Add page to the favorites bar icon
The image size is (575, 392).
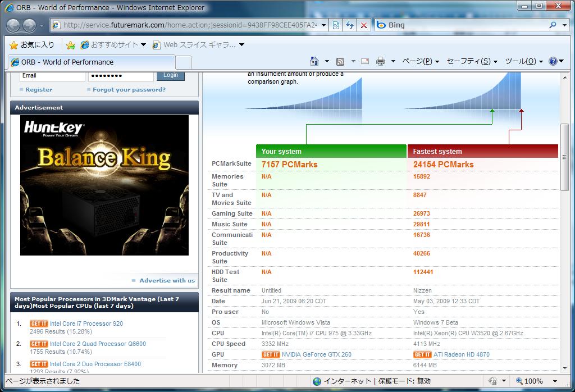(x=70, y=45)
